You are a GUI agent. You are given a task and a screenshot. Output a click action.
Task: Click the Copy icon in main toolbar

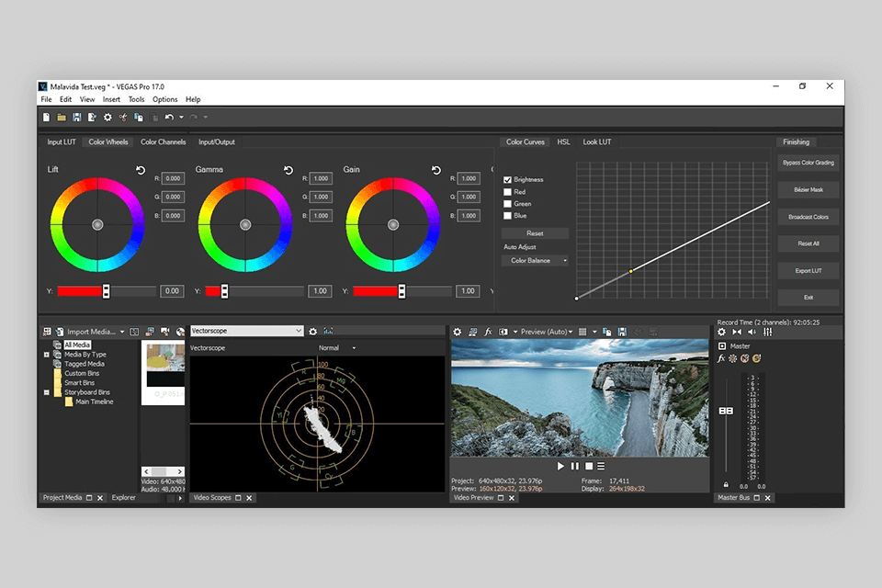pos(139,117)
